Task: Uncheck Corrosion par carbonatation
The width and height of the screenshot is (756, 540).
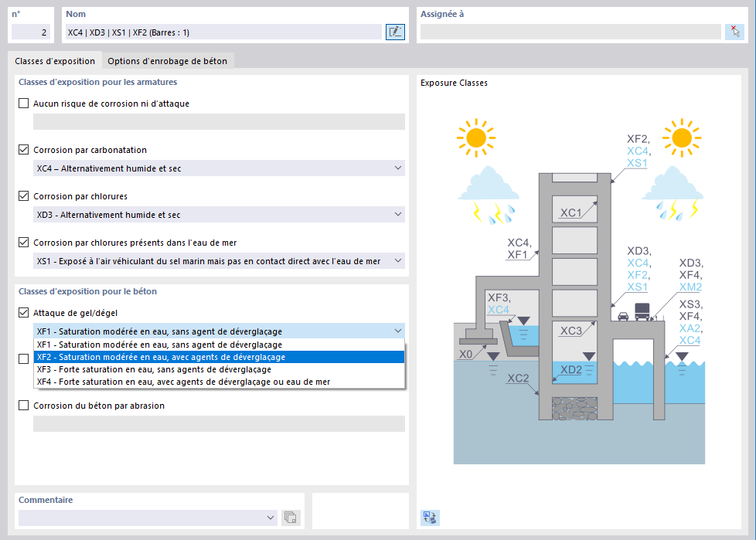Action: click(24, 149)
